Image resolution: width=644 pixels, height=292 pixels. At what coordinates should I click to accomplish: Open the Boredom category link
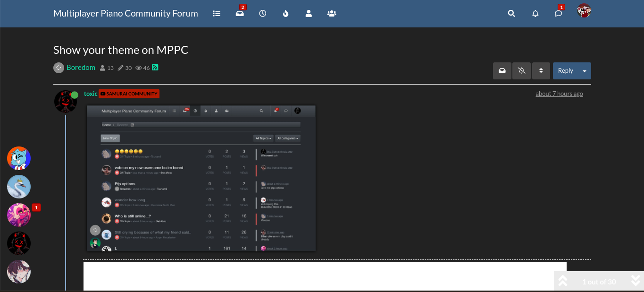coord(81,68)
